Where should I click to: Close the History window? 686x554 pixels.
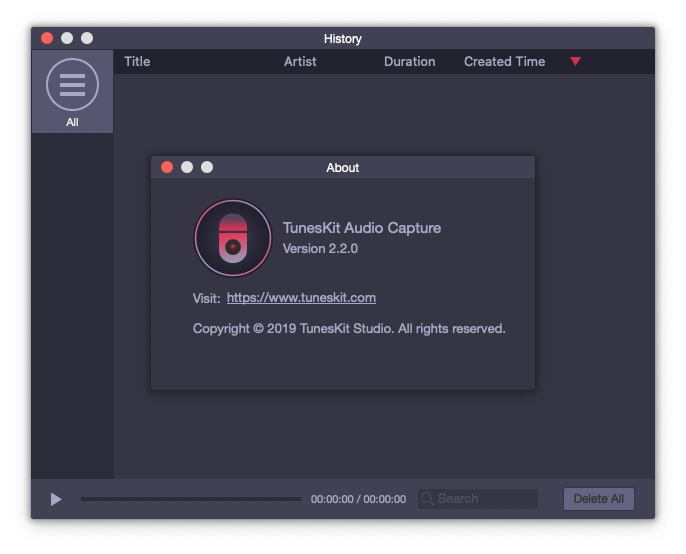(47, 38)
